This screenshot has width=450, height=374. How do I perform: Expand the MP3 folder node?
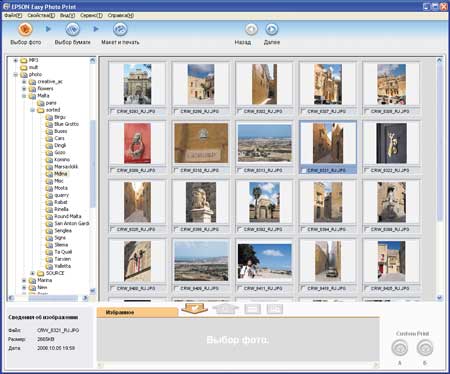coord(15,60)
